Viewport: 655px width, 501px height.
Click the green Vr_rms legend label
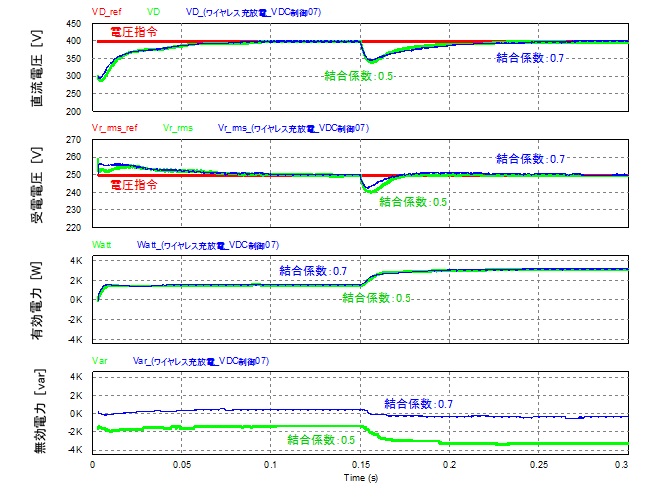[x=177, y=128]
